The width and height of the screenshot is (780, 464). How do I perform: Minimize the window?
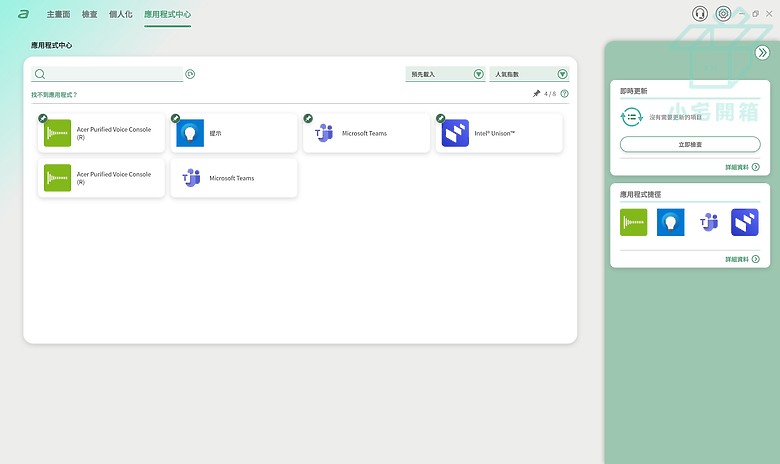pos(742,14)
